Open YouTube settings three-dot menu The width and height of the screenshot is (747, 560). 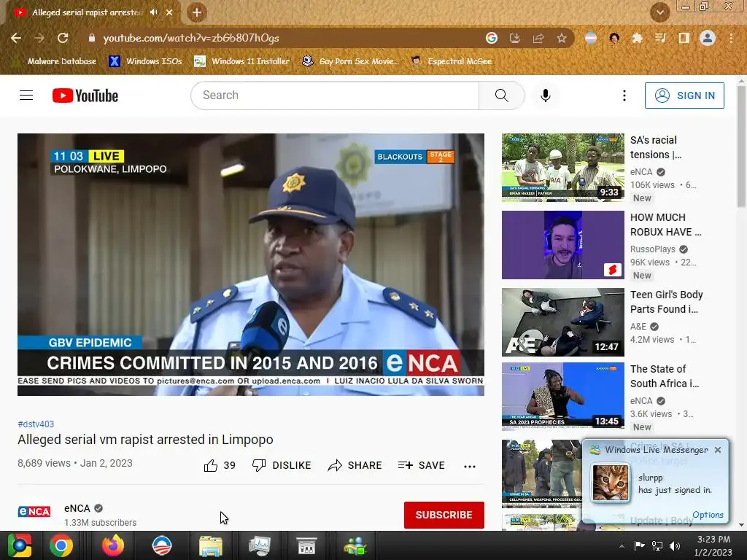click(x=624, y=96)
